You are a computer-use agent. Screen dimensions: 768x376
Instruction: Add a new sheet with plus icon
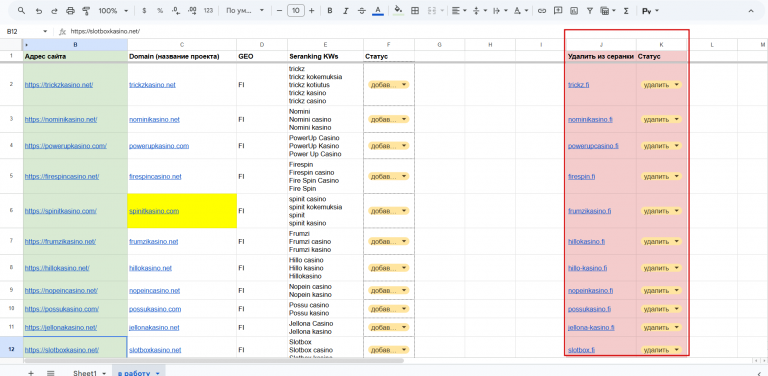tap(31, 373)
